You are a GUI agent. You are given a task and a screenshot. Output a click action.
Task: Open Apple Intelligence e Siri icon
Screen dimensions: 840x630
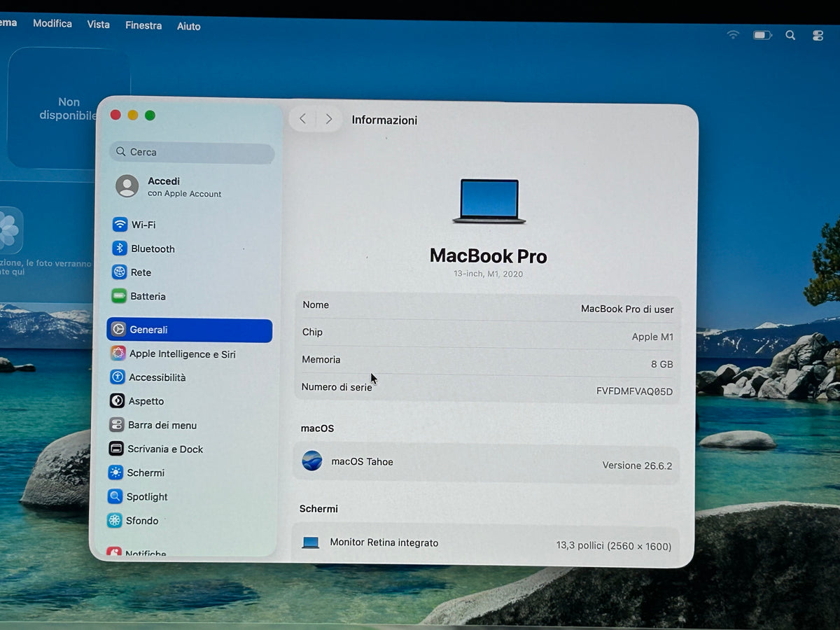(118, 353)
